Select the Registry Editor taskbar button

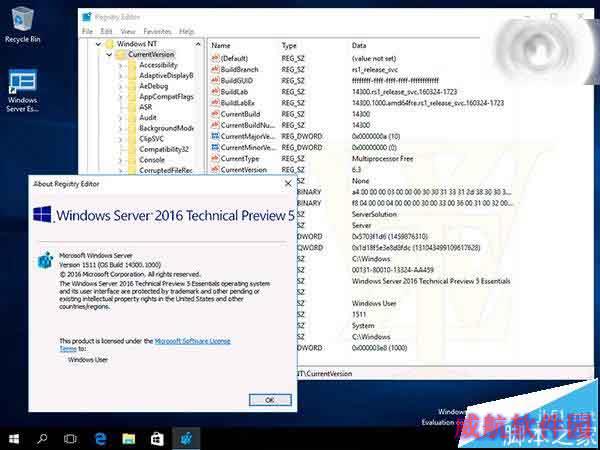tap(186, 439)
